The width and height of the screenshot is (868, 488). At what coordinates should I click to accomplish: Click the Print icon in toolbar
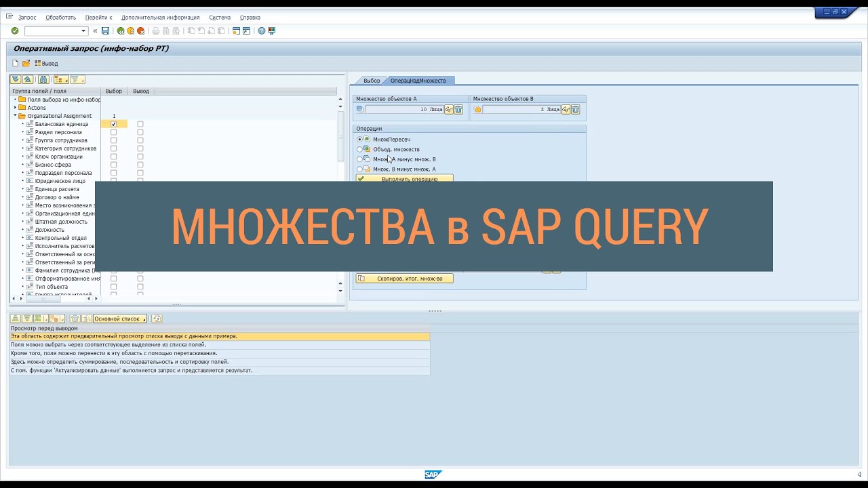point(156,30)
